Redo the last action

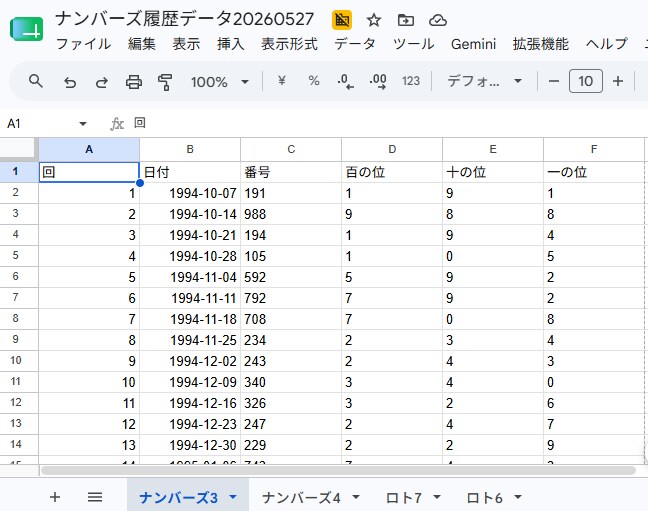coord(102,82)
